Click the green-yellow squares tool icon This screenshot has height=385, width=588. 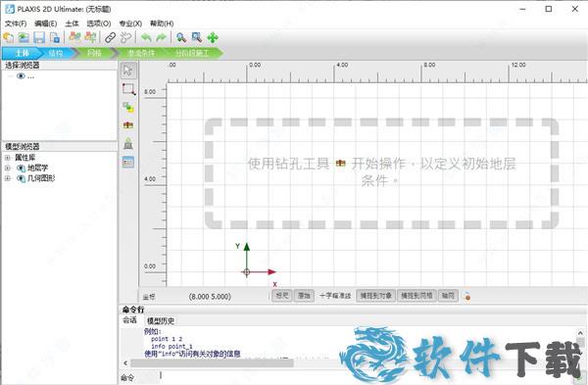128,107
